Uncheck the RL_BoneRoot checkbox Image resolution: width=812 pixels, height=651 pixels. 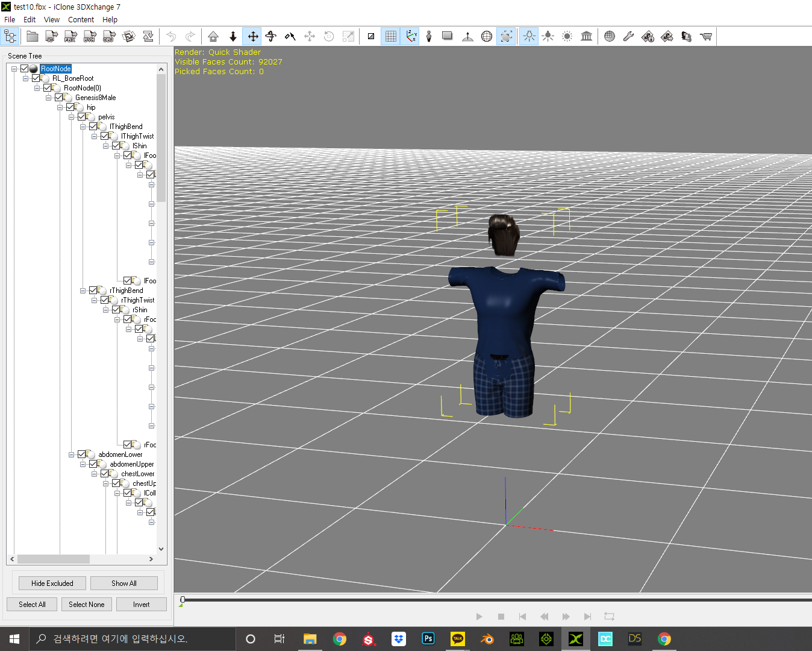point(36,78)
